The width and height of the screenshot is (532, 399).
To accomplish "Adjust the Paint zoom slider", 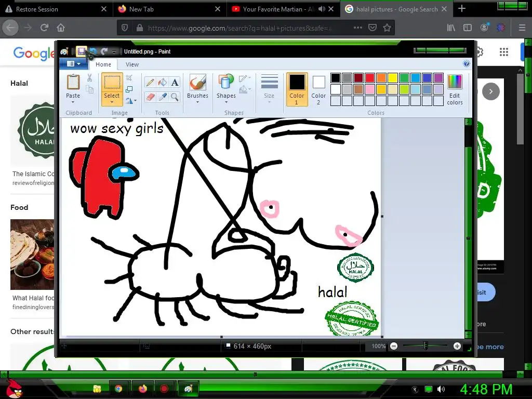I will click(425, 346).
